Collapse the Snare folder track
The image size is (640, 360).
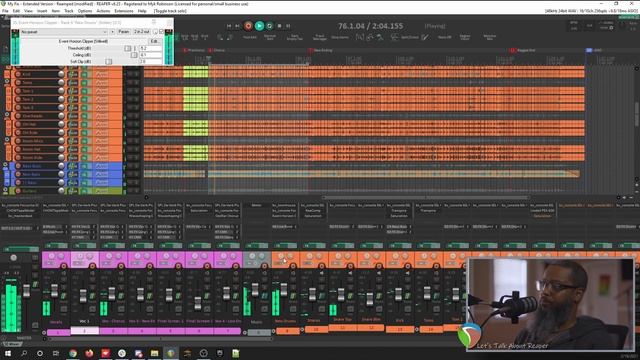coord(7,82)
